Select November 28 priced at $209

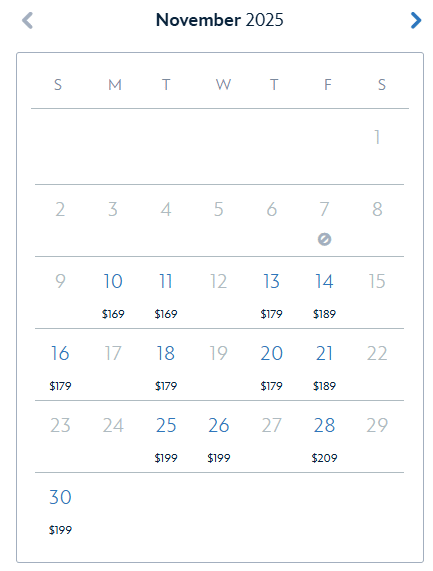[324, 437]
